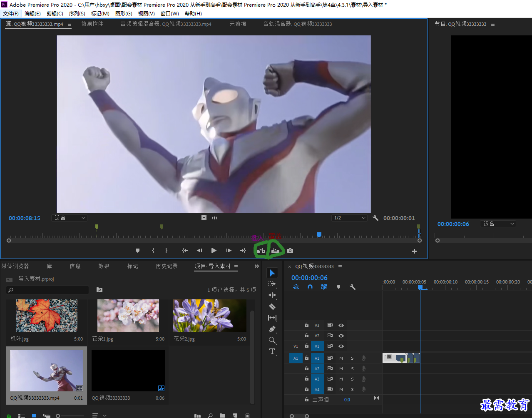Select the 枫叶.jpg thumbnail

47,316
